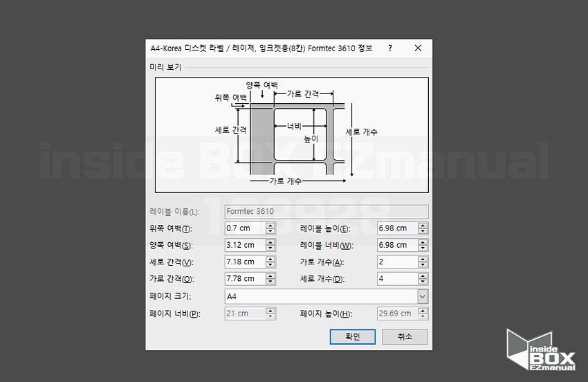
Task: Increase 위쪽 여백 with up arrow
Action: (x=270, y=225)
